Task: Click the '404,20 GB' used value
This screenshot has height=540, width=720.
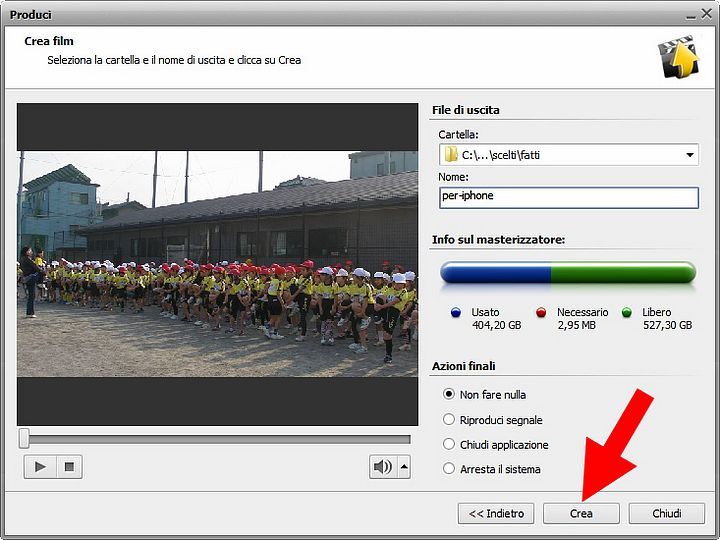Action: (x=496, y=326)
